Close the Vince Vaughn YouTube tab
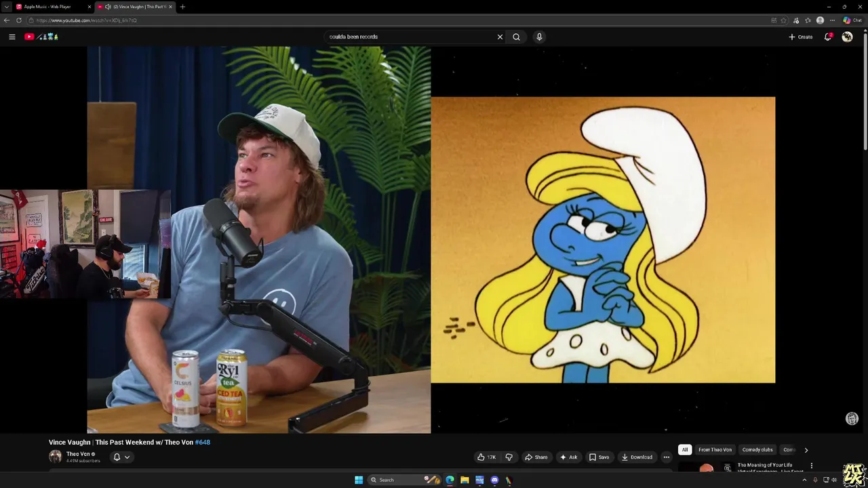Viewport: 868px width, 488px height. 170,7
